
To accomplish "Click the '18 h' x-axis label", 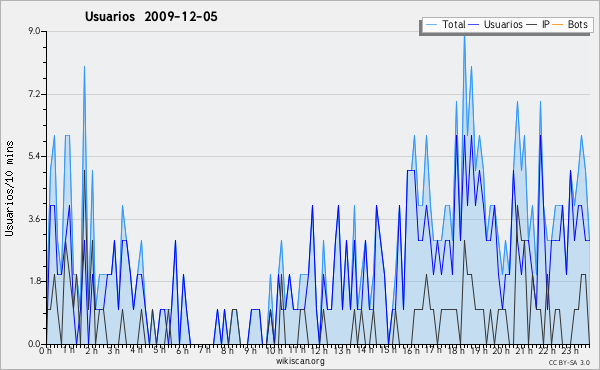I will [456, 350].
